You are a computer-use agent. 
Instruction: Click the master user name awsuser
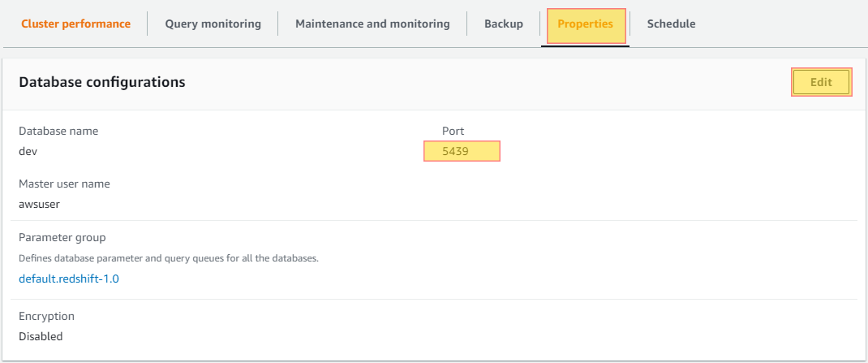coord(39,204)
